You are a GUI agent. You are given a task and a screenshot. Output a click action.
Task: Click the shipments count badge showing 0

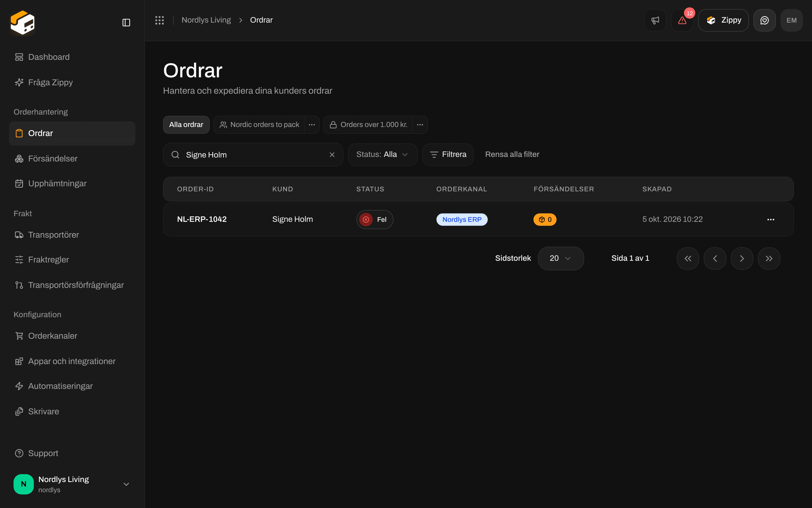coord(545,219)
